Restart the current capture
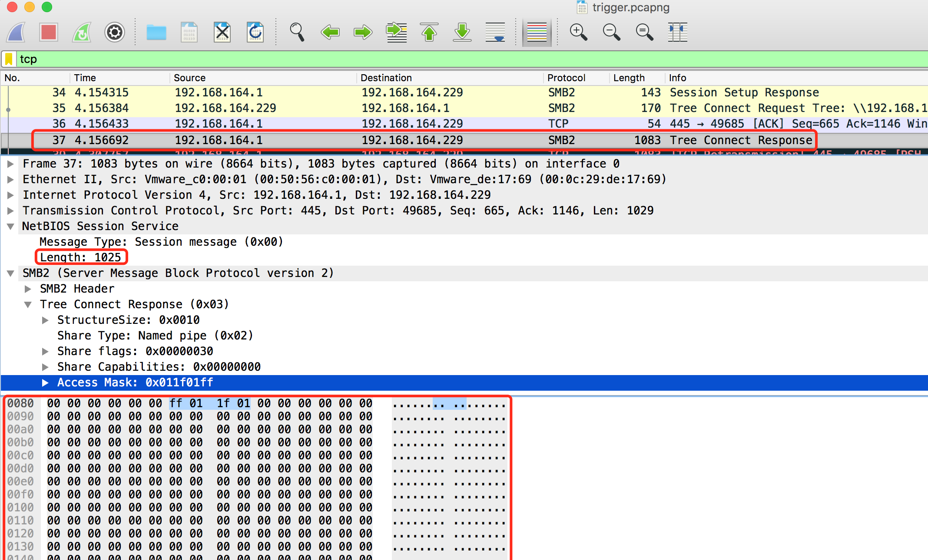 [82, 32]
